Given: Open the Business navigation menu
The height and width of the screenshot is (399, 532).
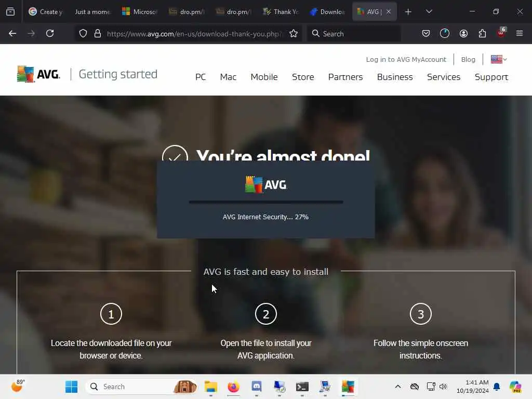Looking at the screenshot, I should (395, 77).
